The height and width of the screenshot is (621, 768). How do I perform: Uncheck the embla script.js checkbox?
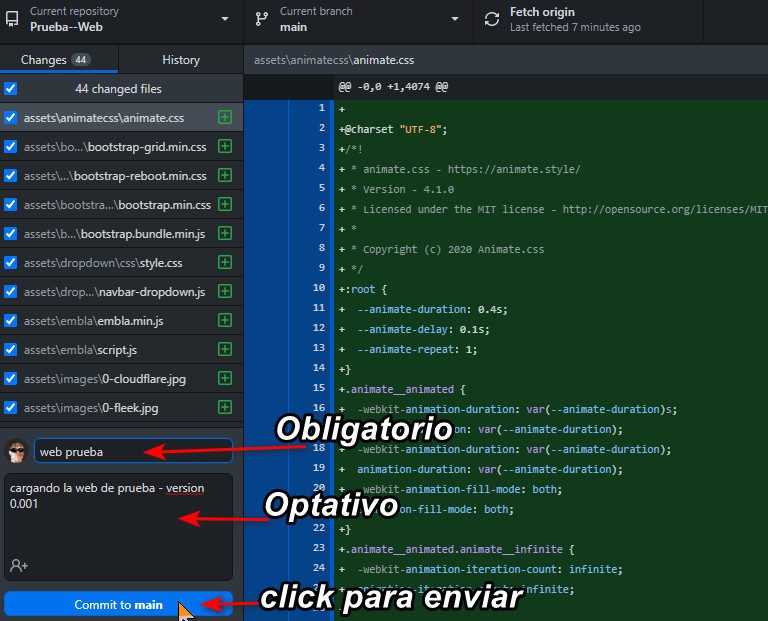click(x=10, y=349)
